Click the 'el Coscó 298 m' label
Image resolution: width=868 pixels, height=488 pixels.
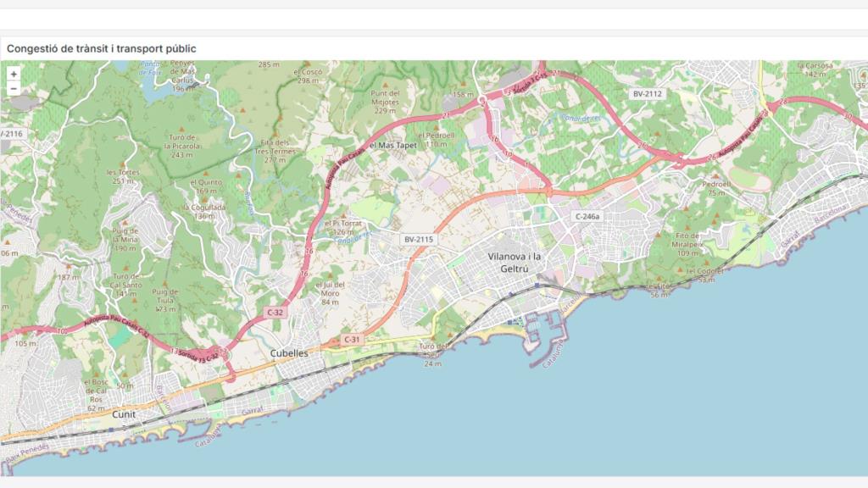pyautogui.click(x=308, y=75)
